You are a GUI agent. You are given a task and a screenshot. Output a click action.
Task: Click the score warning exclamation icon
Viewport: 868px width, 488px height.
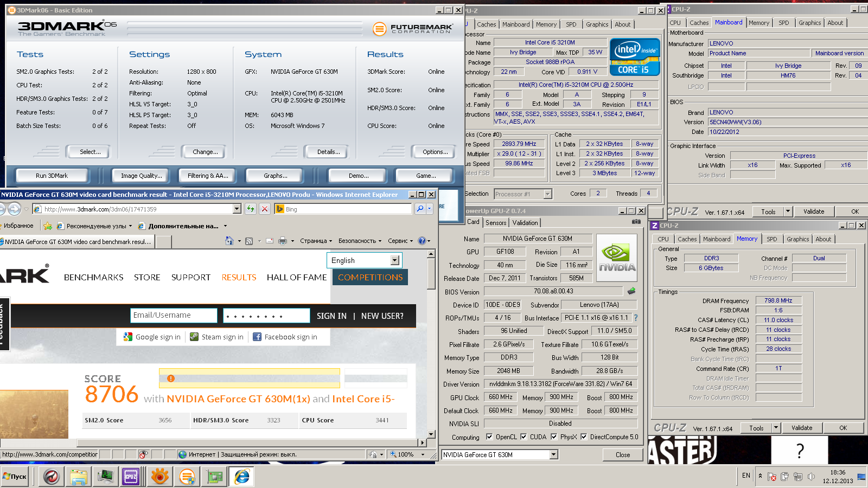point(171,378)
